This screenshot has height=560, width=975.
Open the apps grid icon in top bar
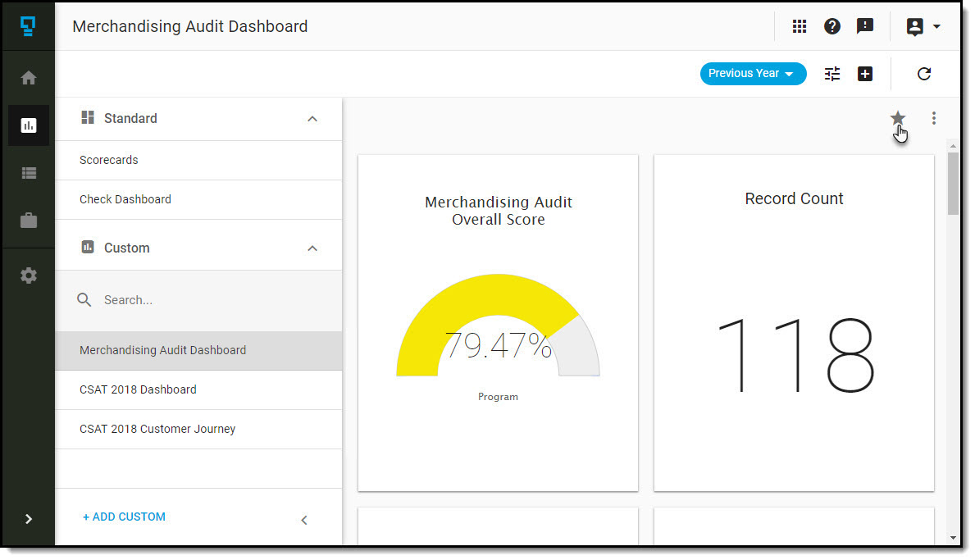pos(800,25)
